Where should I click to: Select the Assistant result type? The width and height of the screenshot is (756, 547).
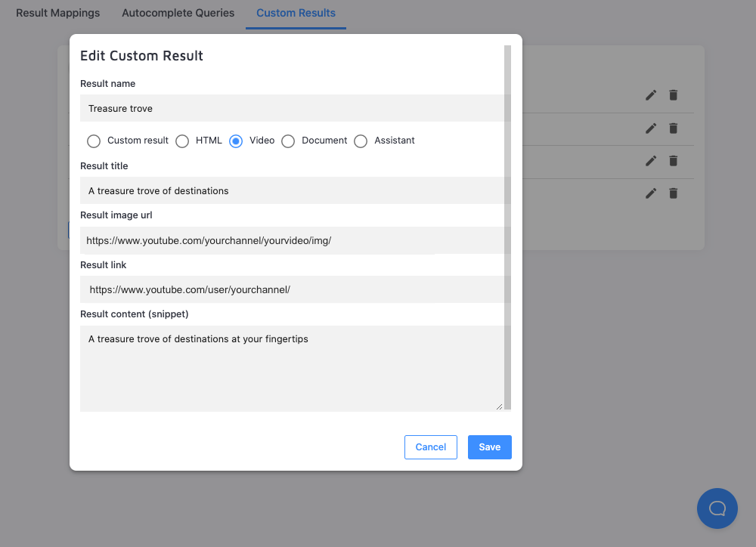[x=361, y=141]
